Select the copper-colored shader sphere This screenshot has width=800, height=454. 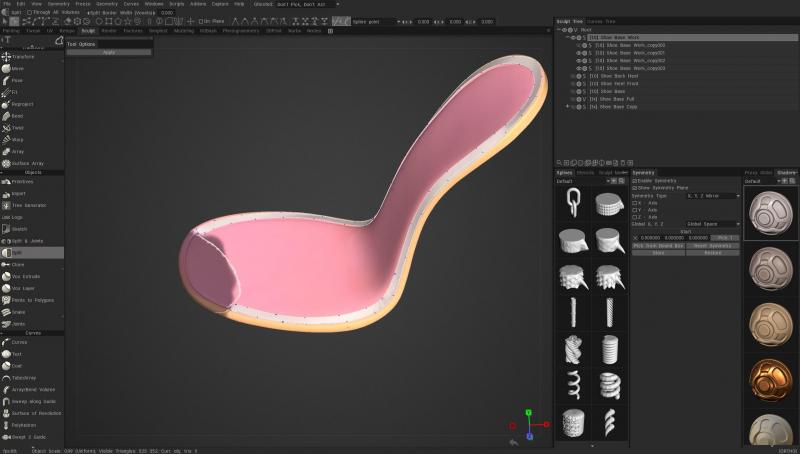(x=771, y=377)
